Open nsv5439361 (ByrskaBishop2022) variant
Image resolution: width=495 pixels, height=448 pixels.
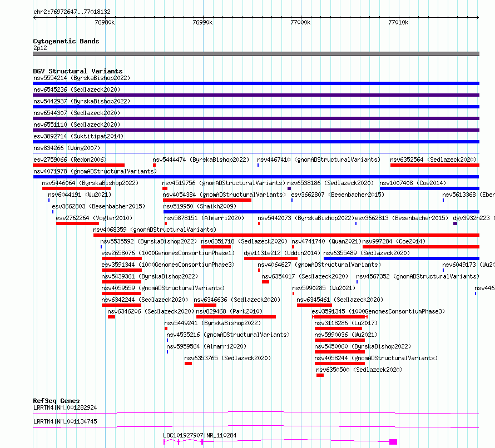150,276
